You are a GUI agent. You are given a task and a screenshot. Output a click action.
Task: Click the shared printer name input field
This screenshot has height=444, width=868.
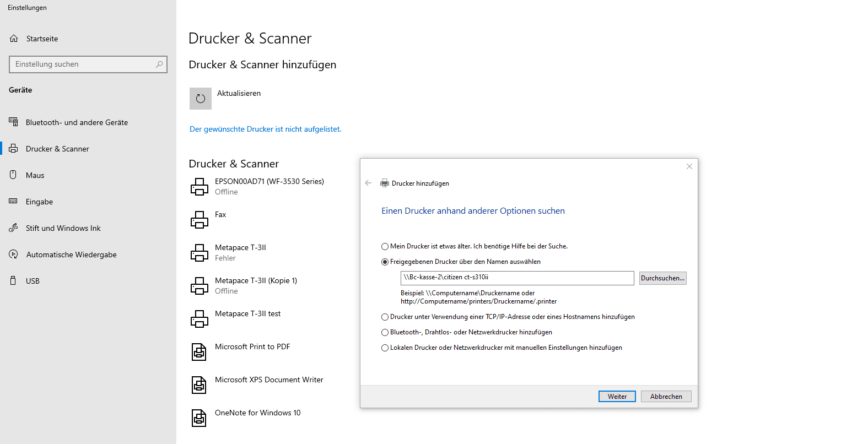click(x=517, y=278)
